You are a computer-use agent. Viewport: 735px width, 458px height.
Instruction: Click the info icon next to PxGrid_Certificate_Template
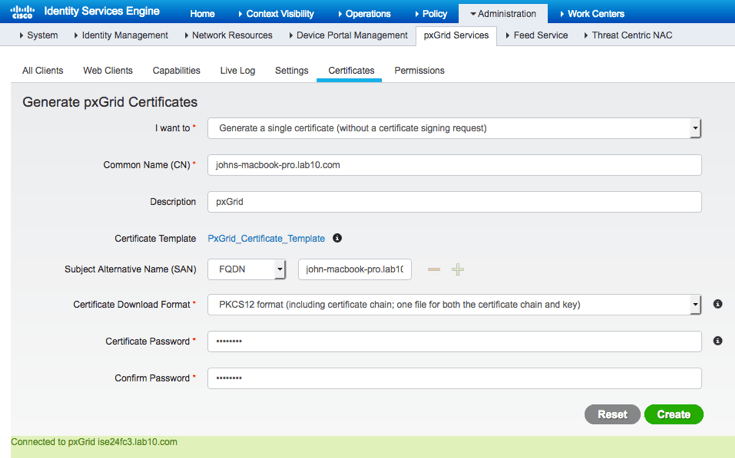click(337, 238)
